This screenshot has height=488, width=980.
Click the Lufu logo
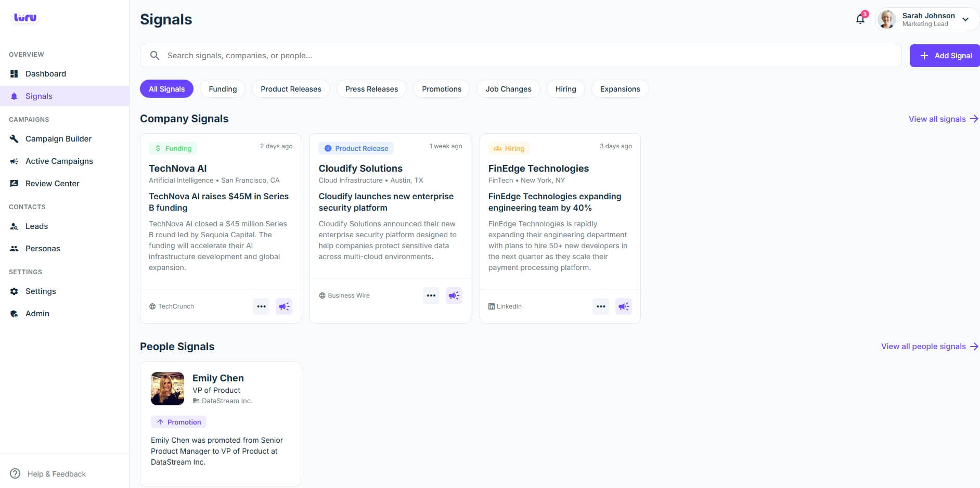(25, 18)
